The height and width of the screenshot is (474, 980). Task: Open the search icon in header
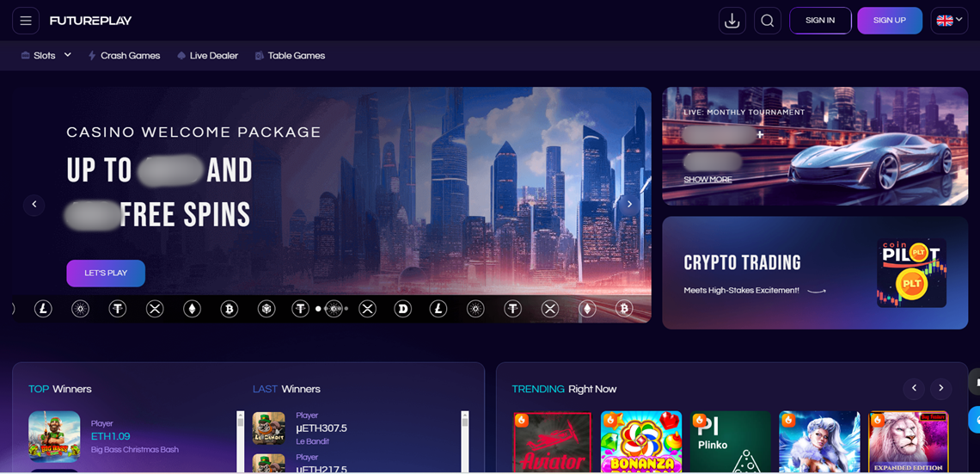[x=768, y=21]
